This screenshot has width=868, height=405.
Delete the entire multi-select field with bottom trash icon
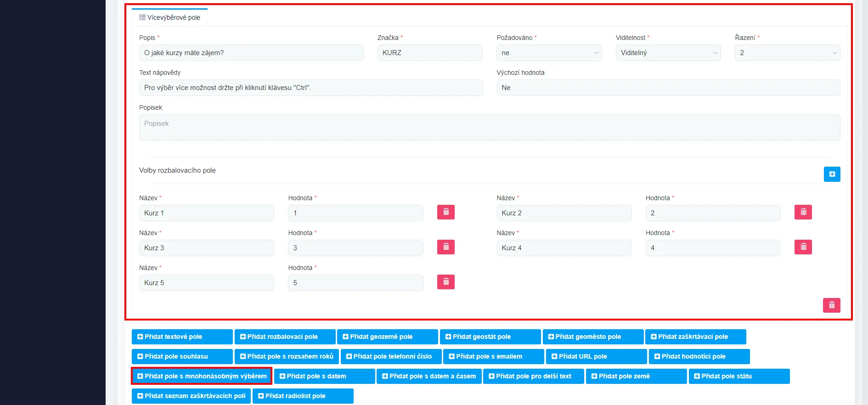click(831, 305)
